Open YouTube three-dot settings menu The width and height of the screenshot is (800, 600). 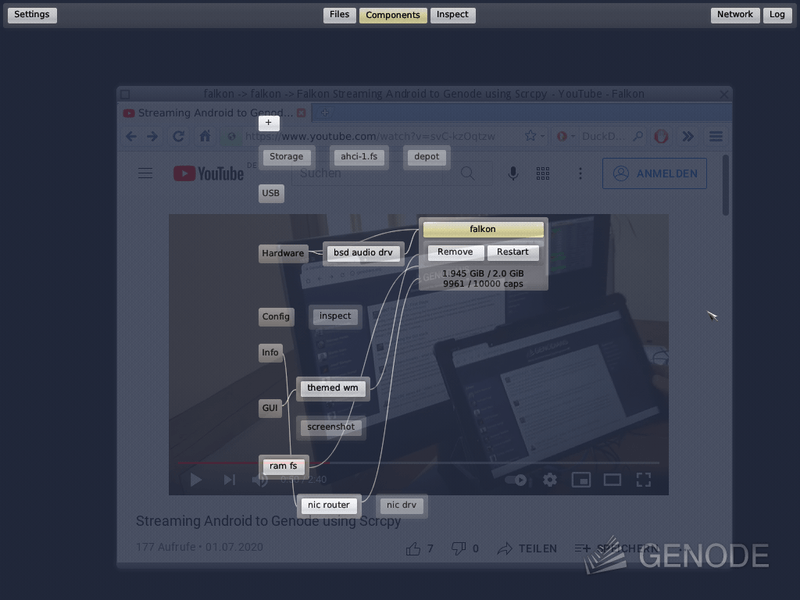(580, 173)
